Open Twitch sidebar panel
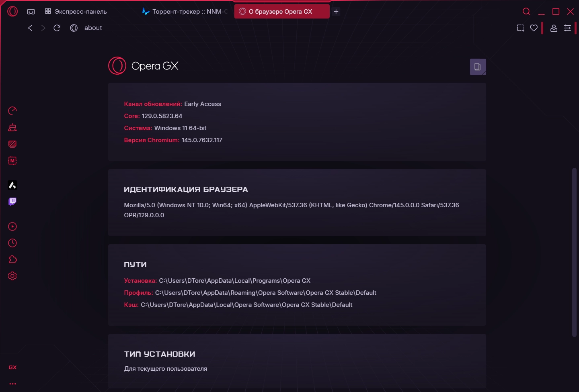 (12, 202)
